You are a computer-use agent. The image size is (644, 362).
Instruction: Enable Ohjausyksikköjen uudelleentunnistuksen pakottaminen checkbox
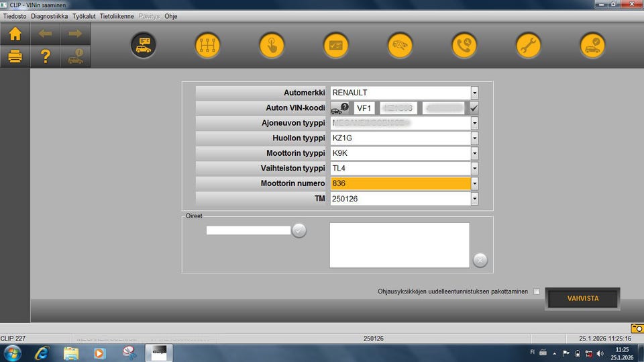(537, 291)
